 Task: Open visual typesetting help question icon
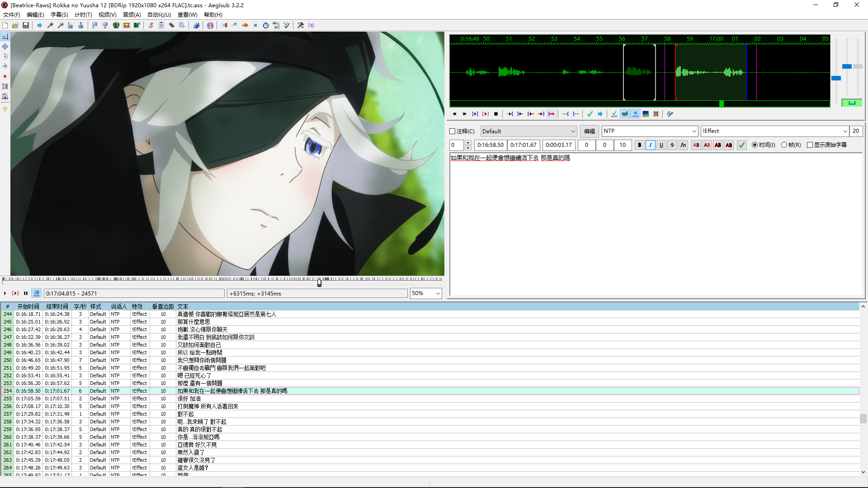(5, 110)
